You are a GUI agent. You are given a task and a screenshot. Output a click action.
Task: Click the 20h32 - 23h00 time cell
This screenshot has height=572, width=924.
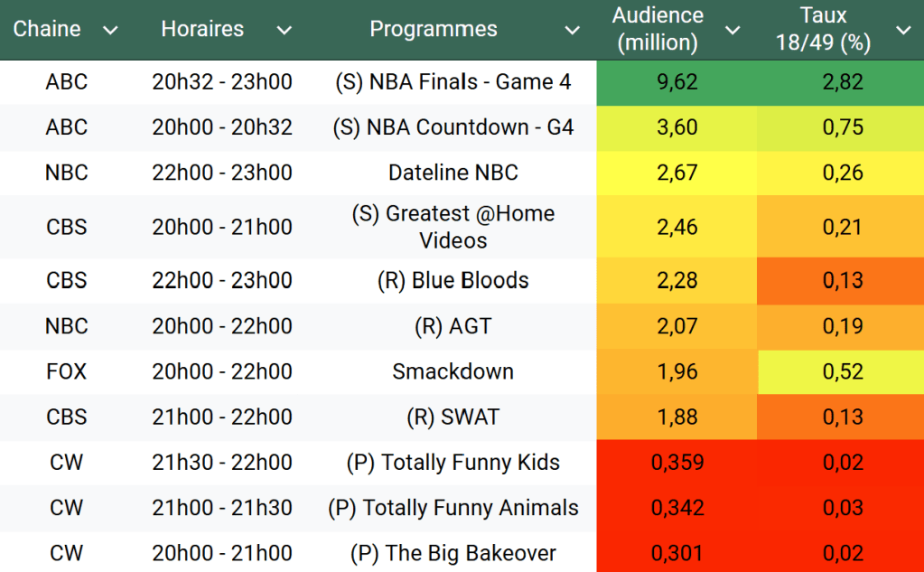coord(222,82)
